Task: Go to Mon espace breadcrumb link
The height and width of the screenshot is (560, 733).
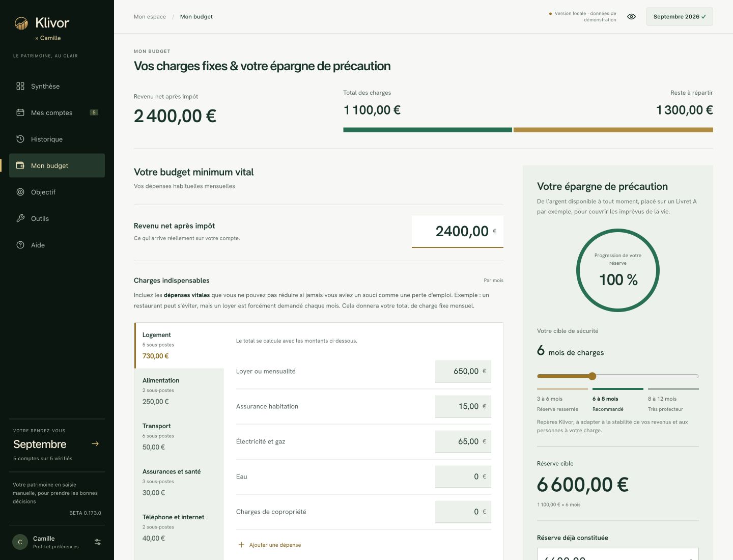Action: (x=150, y=17)
